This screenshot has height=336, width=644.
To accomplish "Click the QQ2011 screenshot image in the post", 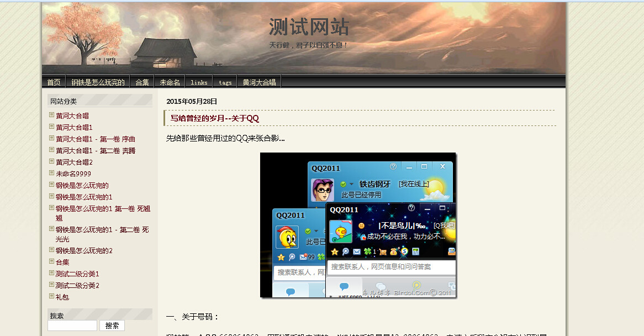I will [358, 225].
